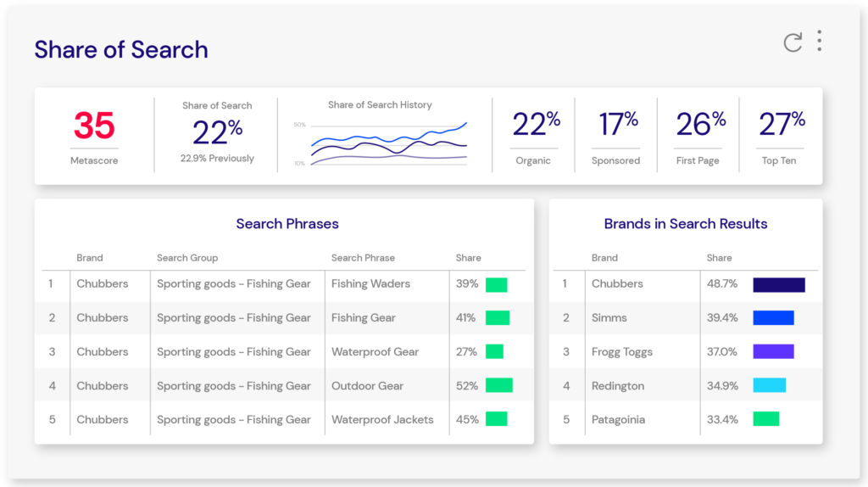Screen dimensions: 868x487
Task: Click the Metascore value 35
Action: [x=94, y=126]
